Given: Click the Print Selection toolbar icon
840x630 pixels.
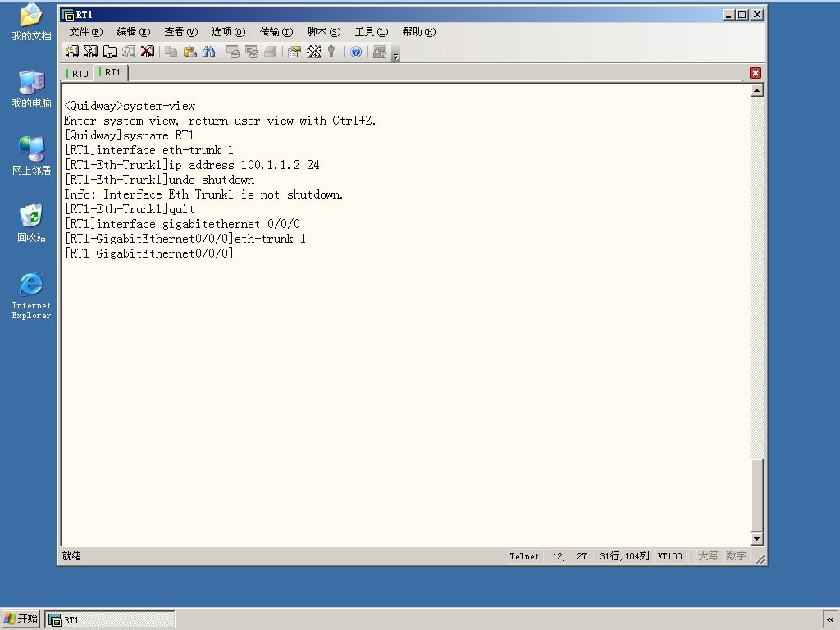Looking at the screenshot, I should point(251,52).
